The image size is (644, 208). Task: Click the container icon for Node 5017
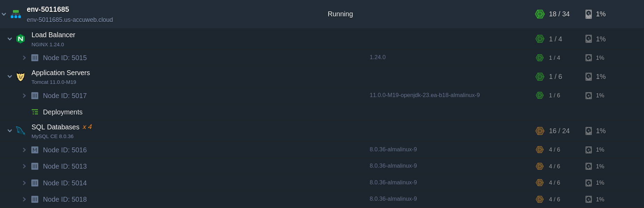(x=35, y=96)
